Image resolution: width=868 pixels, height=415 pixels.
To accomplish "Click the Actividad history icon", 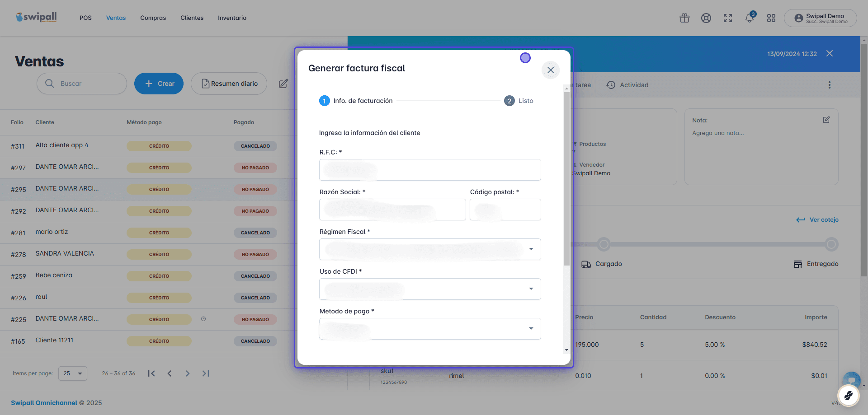I will tap(611, 85).
